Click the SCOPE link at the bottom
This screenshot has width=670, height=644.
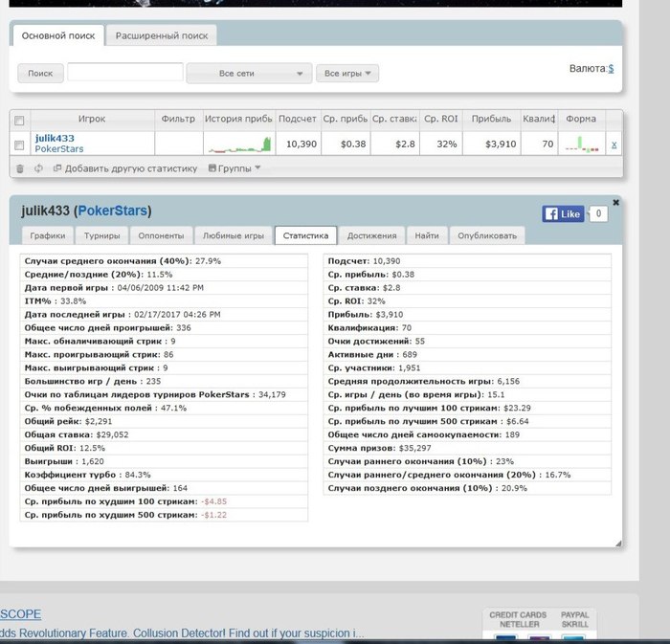(20, 614)
